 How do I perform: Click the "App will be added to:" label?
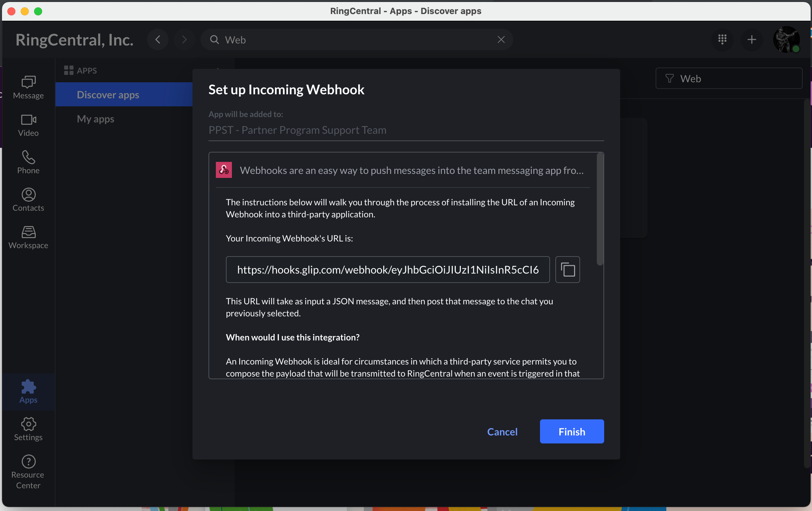tap(246, 114)
